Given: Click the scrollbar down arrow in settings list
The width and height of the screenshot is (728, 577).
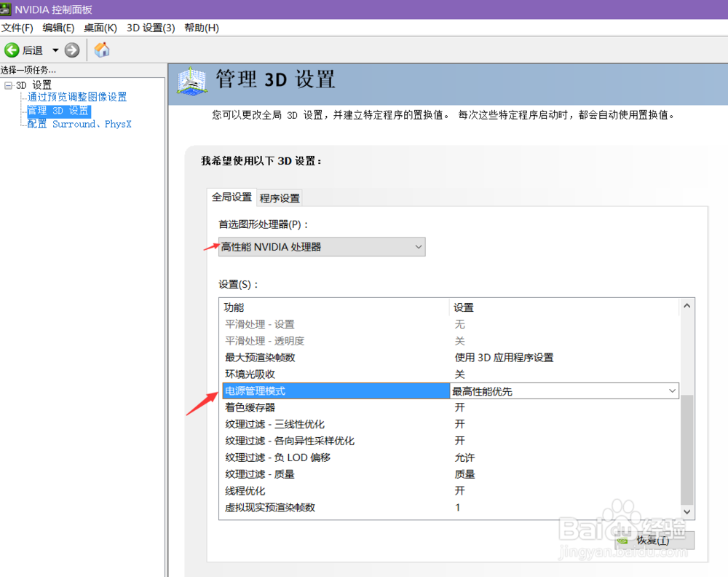Looking at the screenshot, I should coord(687,511).
